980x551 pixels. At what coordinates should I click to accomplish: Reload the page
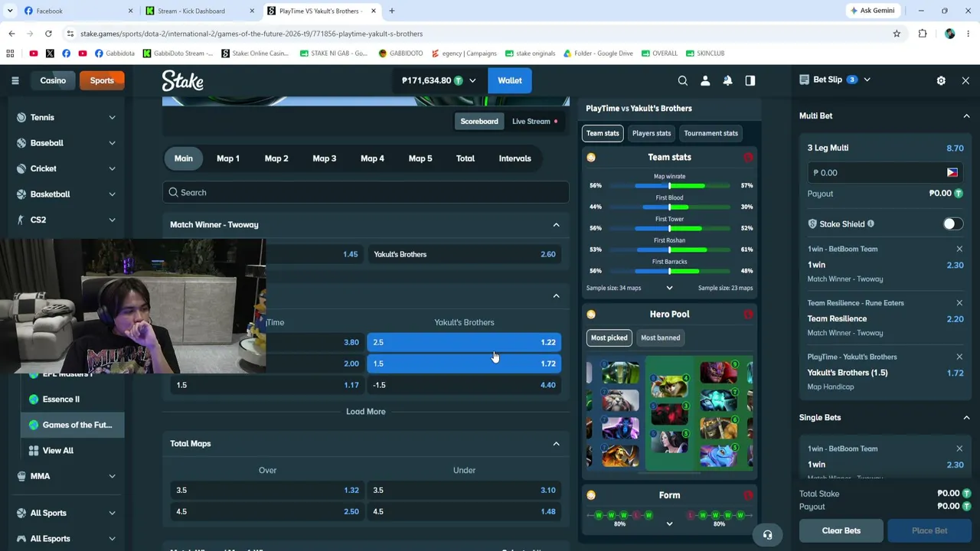pyautogui.click(x=48, y=34)
